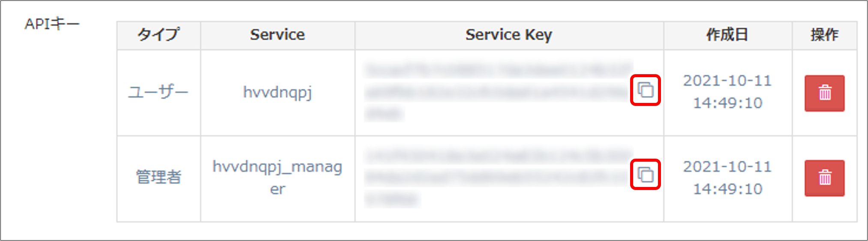This screenshot has height=241, width=868.
Task: Delete the hvvdnqpj_manager API key
Action: pos(824,178)
